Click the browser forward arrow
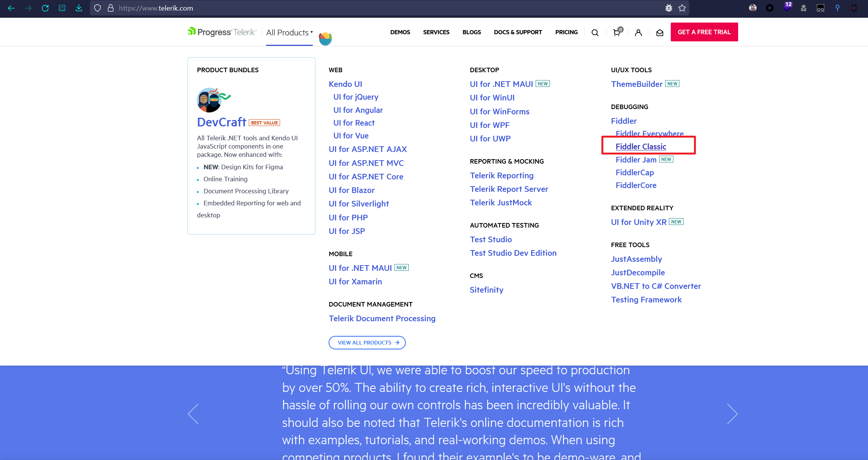 (x=28, y=8)
